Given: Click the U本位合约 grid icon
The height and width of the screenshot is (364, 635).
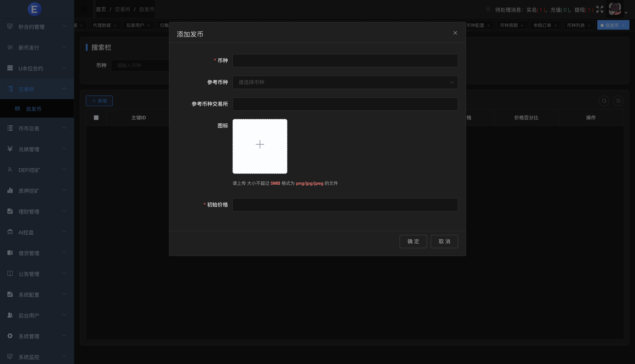Looking at the screenshot, I should point(10,68).
